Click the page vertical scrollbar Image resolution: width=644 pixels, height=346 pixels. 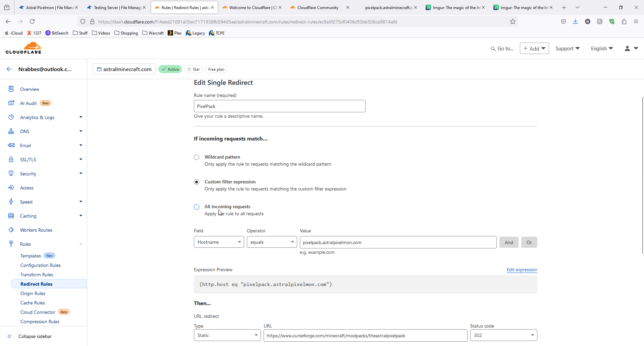pos(642,174)
